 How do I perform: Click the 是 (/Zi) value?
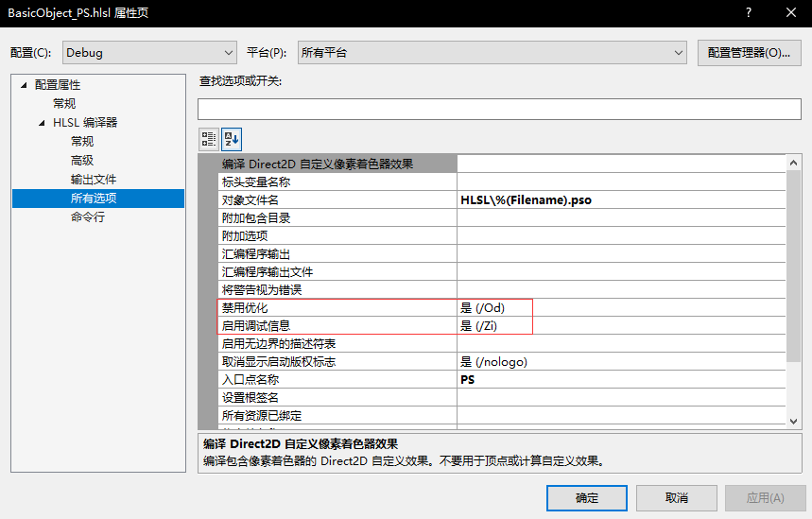click(x=479, y=326)
